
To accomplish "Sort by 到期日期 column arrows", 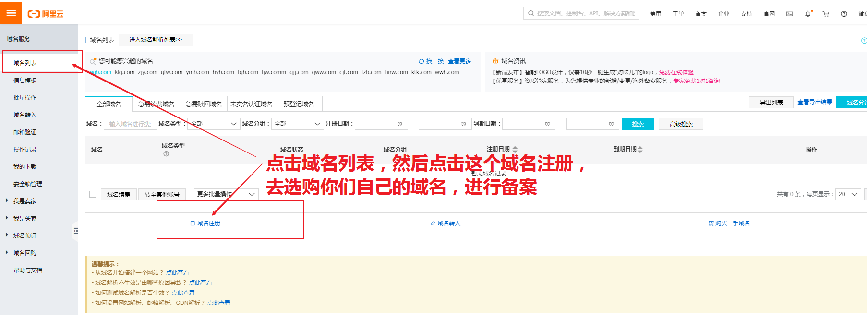I will (640, 149).
